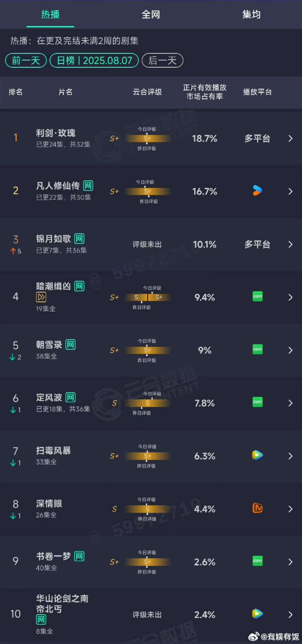The image size is (302, 644).
Task: Select the 热播 tab
Action: [x=50, y=14]
